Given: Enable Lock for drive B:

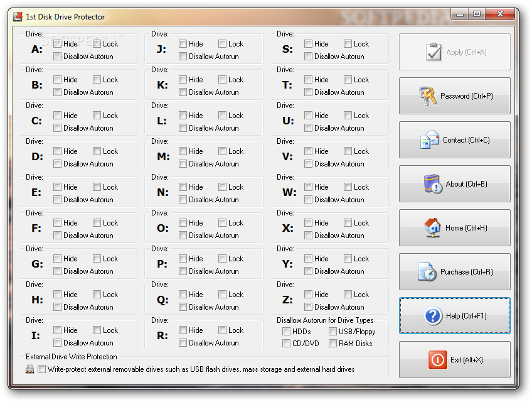Looking at the screenshot, I should coord(97,80).
